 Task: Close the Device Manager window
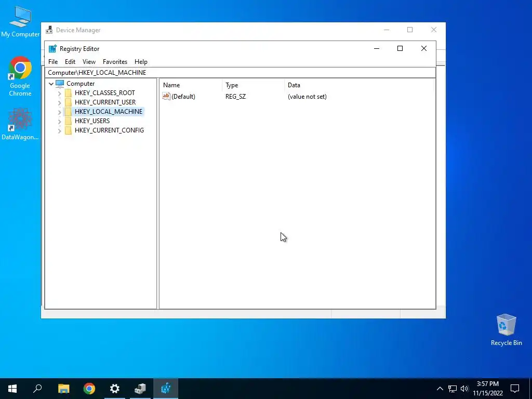click(434, 30)
